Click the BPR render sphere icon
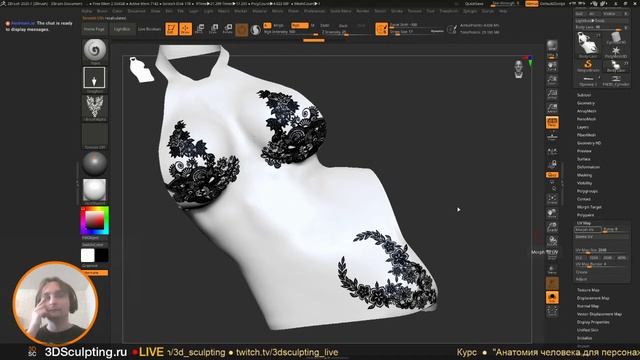Screen dimensions: 640x360 (552, 46)
